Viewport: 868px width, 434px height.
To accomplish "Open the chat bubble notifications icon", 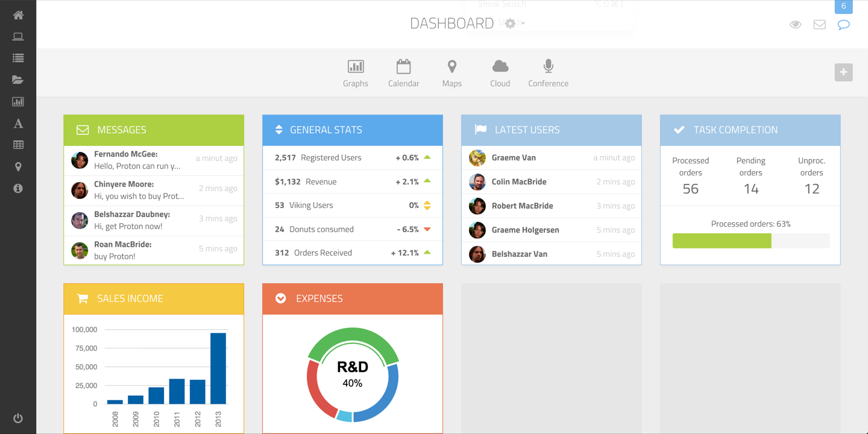I will (844, 25).
